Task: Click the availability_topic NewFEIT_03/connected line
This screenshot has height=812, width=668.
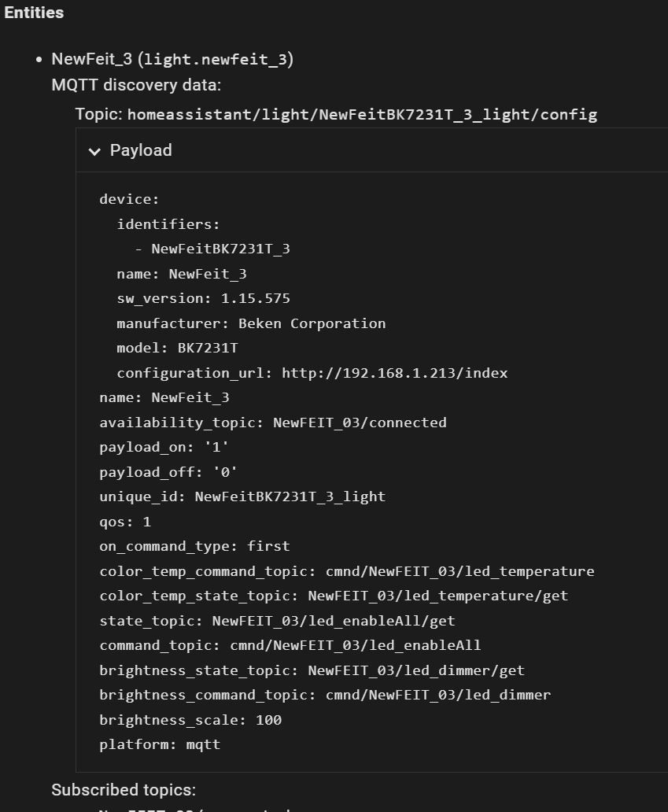Action: click(272, 423)
